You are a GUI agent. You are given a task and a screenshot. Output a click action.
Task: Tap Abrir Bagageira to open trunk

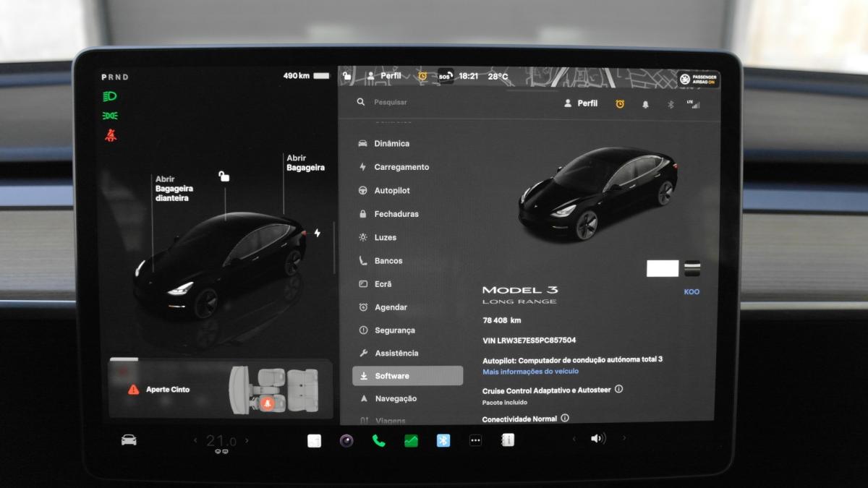(x=305, y=163)
